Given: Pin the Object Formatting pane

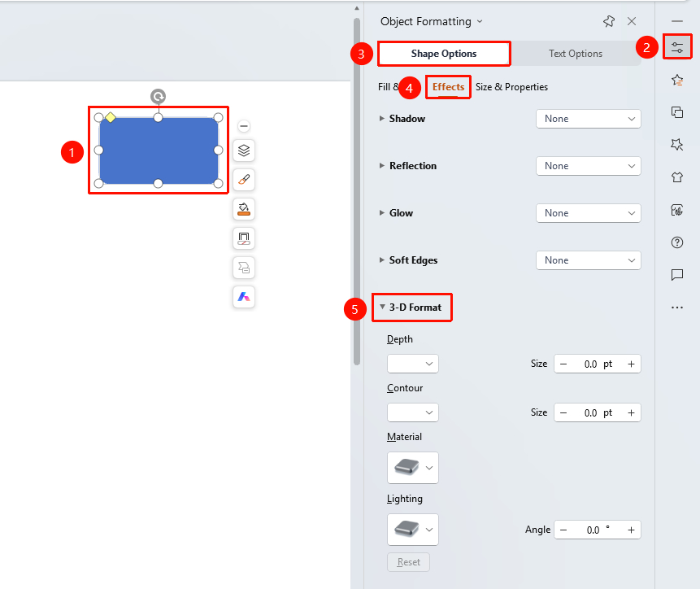Looking at the screenshot, I should [609, 21].
